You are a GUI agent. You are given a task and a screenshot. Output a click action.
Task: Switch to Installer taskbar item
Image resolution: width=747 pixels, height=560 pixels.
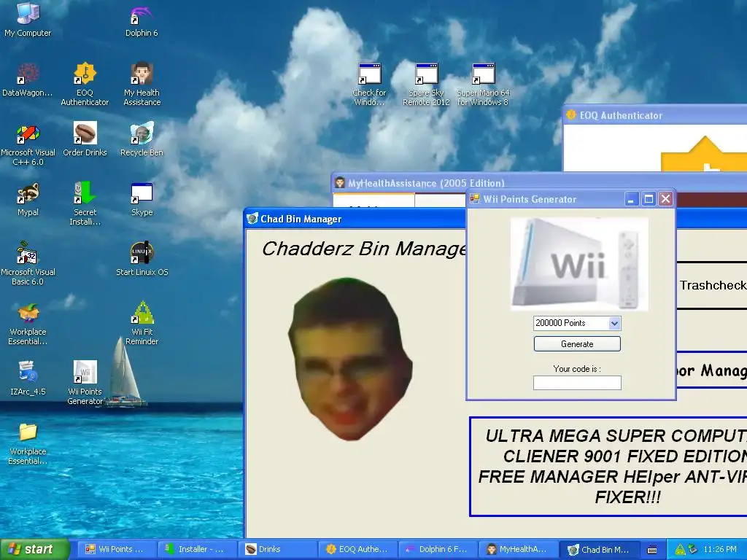(197, 549)
